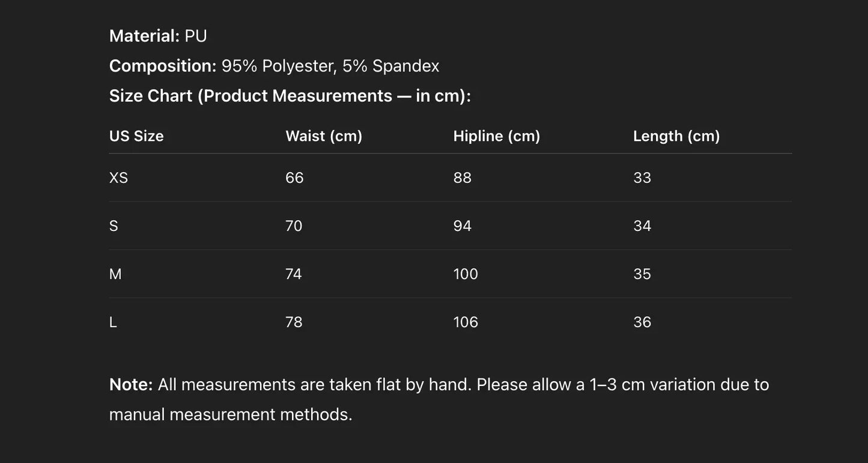Click the S hipline value 94
Image resolution: width=868 pixels, height=463 pixels.
[463, 226]
